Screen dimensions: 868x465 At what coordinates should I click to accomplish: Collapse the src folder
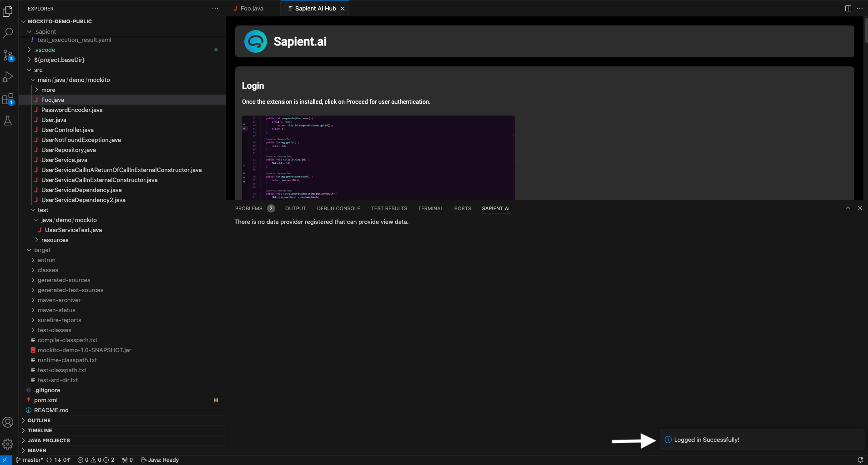(122, 70)
